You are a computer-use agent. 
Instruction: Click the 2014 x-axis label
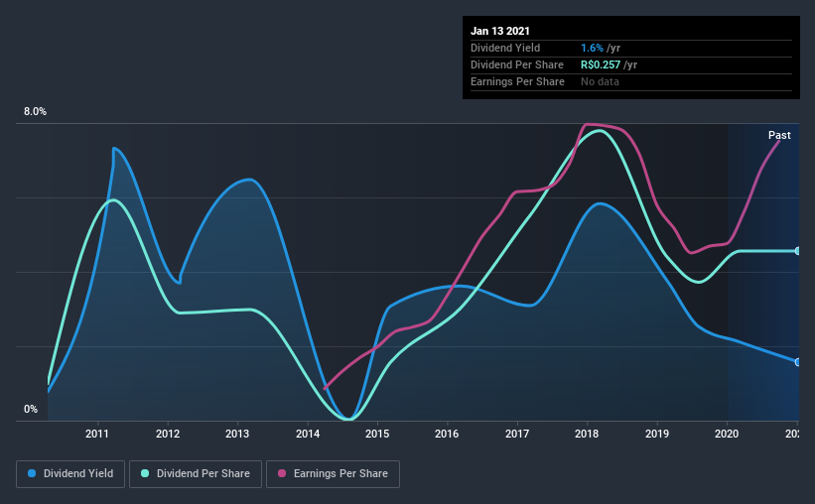[x=308, y=434]
